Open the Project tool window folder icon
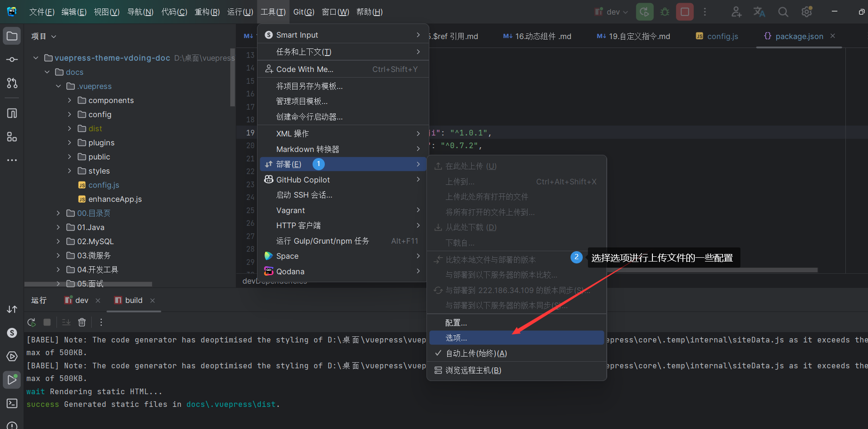Image resolution: width=868 pixels, height=429 pixels. (x=12, y=36)
